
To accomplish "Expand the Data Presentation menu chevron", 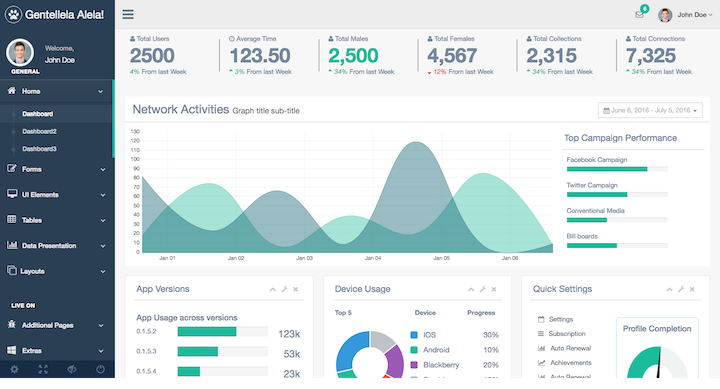I will click(x=103, y=246).
